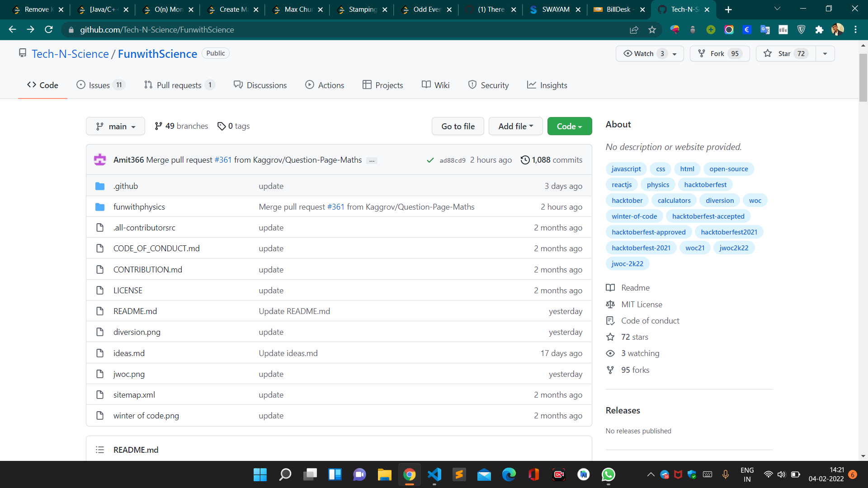Open the taskbar Search icon
868x488 pixels.
click(285, 474)
